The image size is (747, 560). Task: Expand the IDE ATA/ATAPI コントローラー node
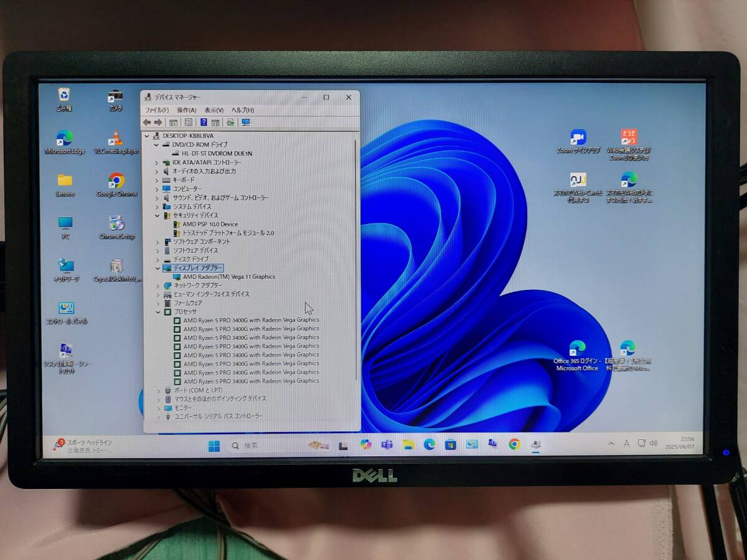pos(157,162)
